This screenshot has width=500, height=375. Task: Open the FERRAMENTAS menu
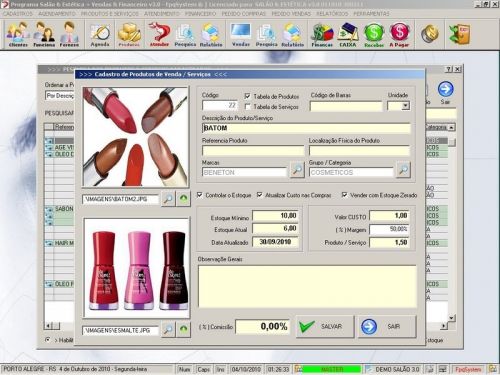tap(371, 14)
